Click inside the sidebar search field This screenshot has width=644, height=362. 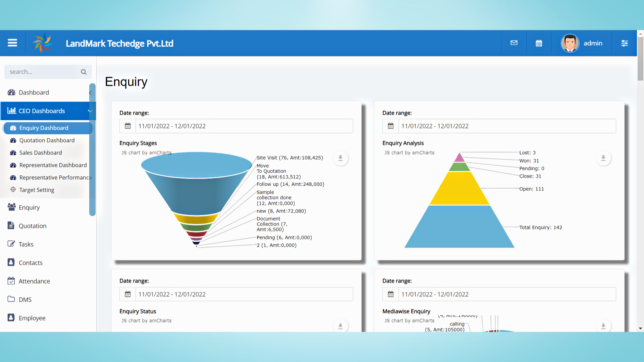tap(40, 72)
